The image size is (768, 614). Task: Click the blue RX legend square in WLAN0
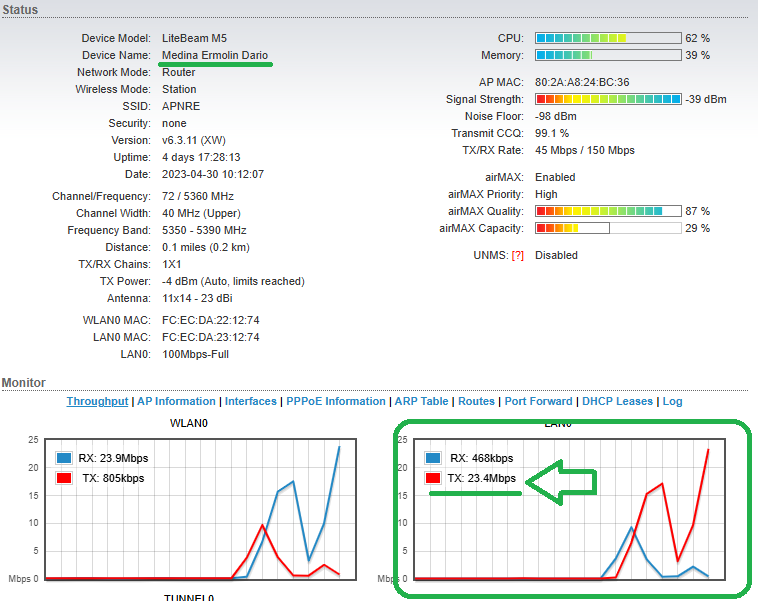point(62,459)
